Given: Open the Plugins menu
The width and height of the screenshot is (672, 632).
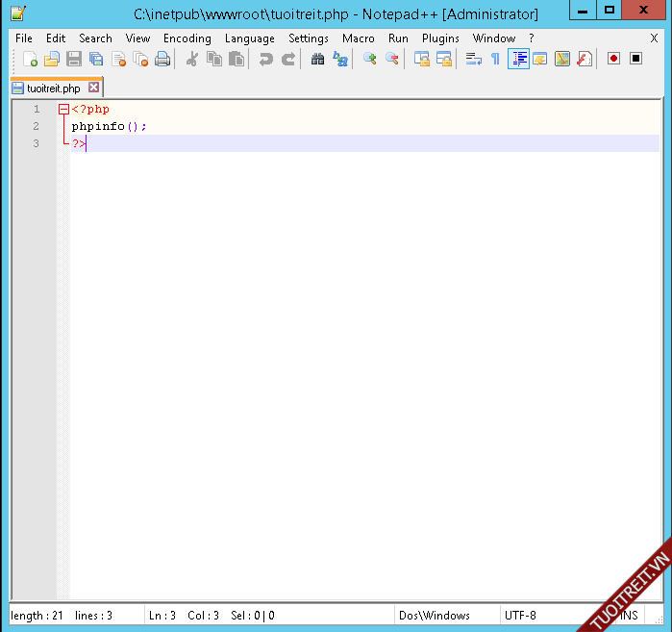Looking at the screenshot, I should pyautogui.click(x=440, y=38).
